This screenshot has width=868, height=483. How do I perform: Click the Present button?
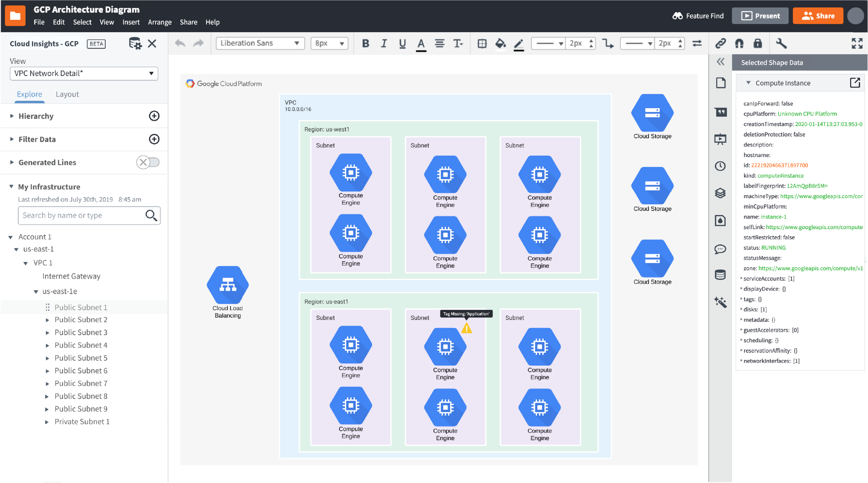(x=760, y=16)
